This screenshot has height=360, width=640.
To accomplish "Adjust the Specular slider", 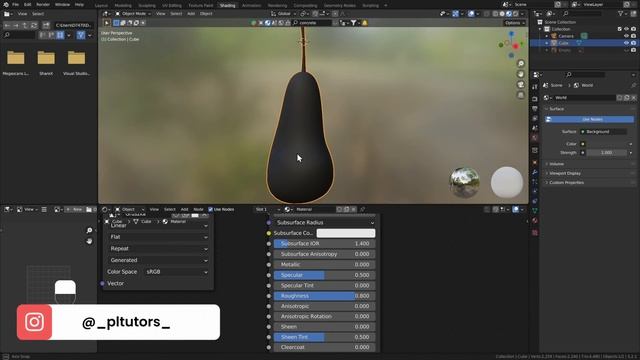I will pos(324,275).
